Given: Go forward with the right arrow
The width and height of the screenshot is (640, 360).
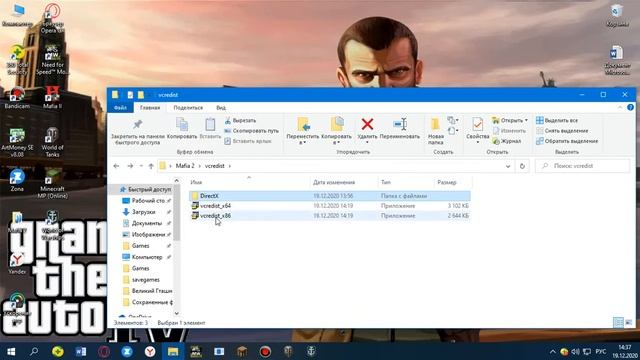Looking at the screenshot, I should [x=130, y=166].
